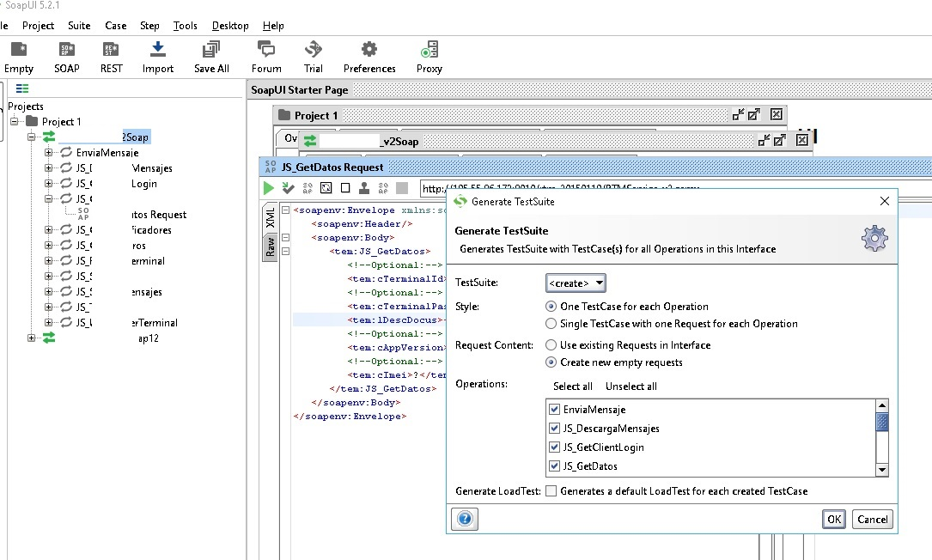Choose Use existing Requests in Interface
This screenshot has width=932, height=560.
(551, 345)
